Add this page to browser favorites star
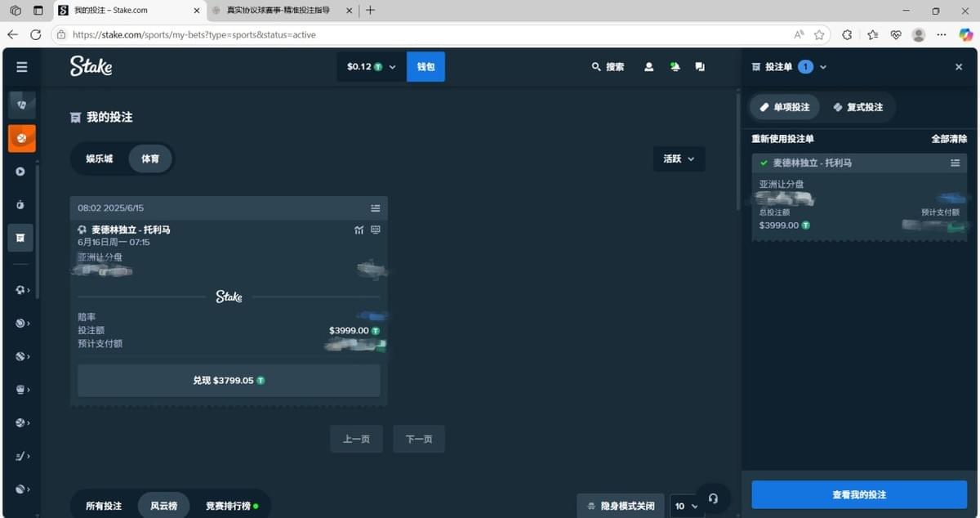This screenshot has width=980, height=518. (x=819, y=34)
